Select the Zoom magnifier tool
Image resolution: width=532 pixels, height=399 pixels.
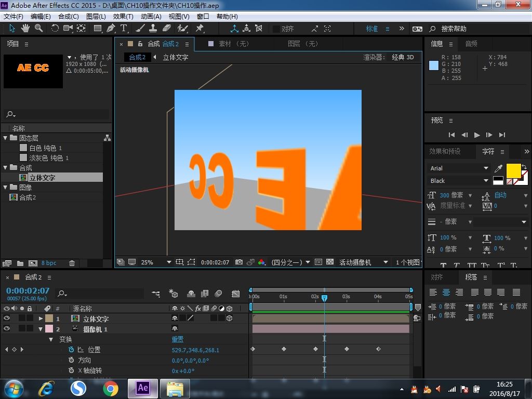[x=39, y=28]
